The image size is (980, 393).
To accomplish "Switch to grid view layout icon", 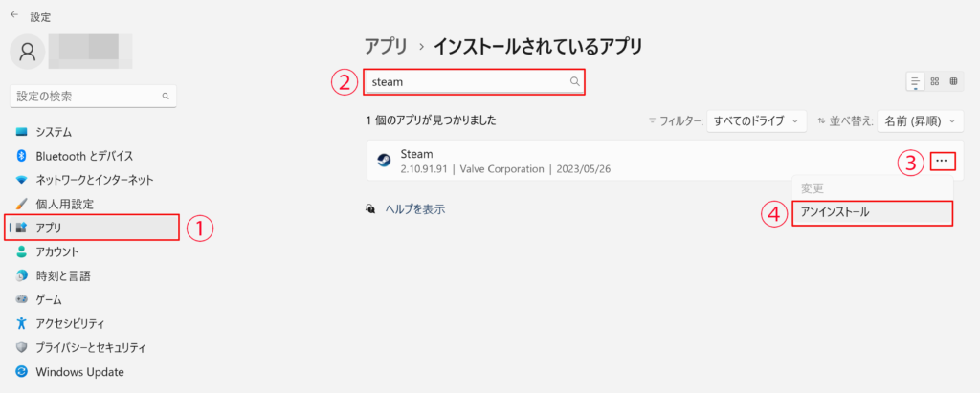I will pos(935,82).
